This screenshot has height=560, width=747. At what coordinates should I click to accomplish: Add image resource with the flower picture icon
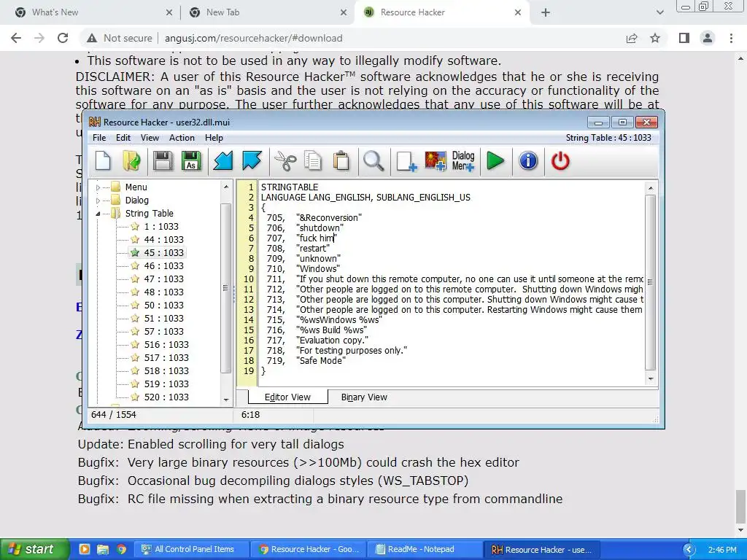tap(436, 160)
